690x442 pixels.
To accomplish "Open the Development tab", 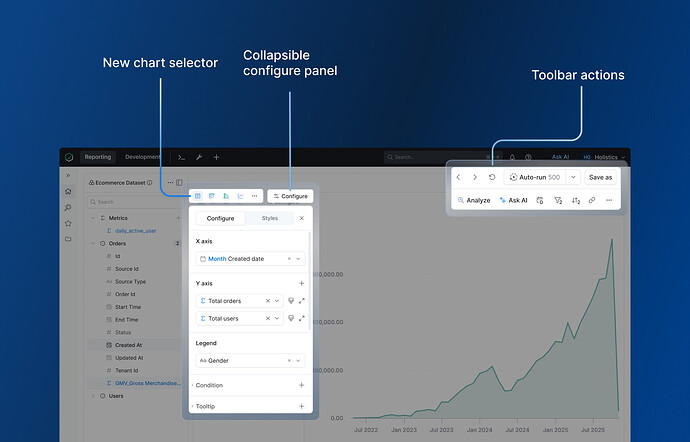I will point(142,157).
